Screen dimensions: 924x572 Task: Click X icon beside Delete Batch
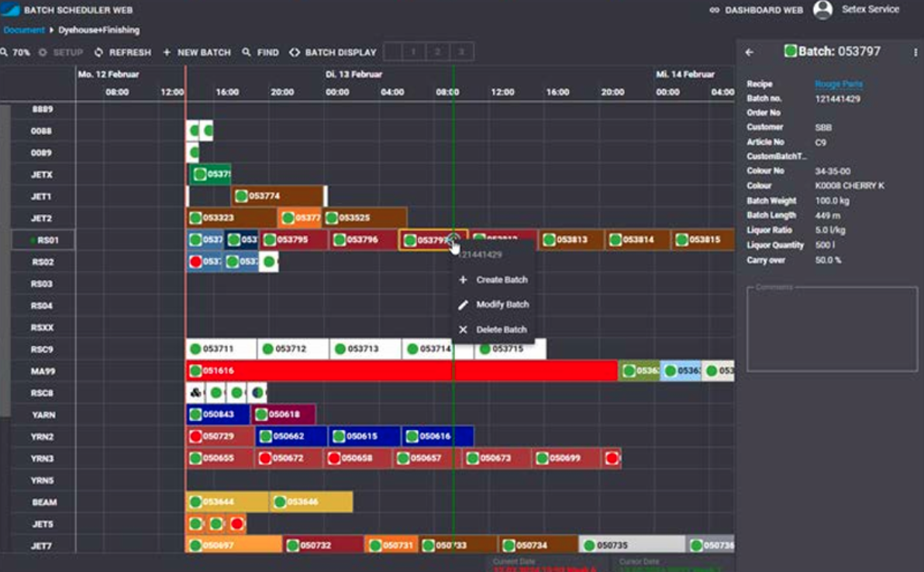pos(464,330)
